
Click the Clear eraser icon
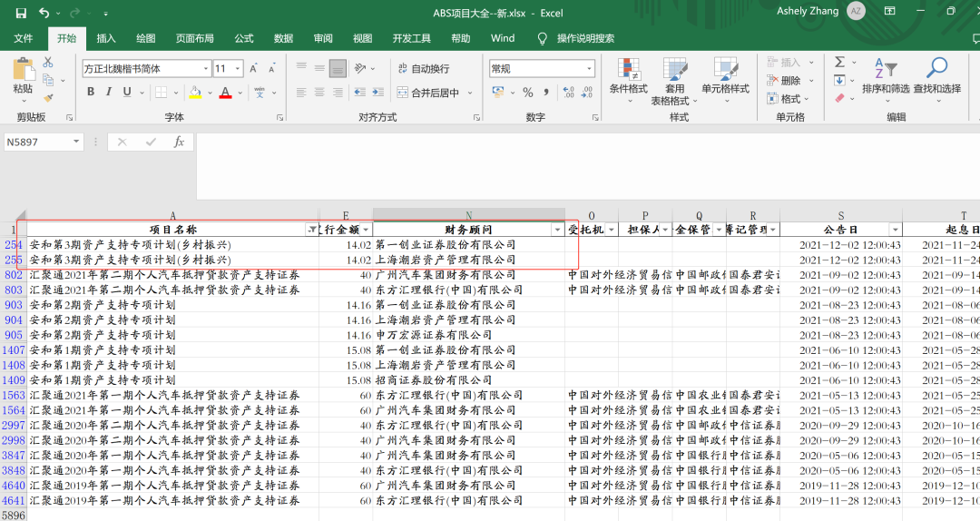tap(840, 98)
